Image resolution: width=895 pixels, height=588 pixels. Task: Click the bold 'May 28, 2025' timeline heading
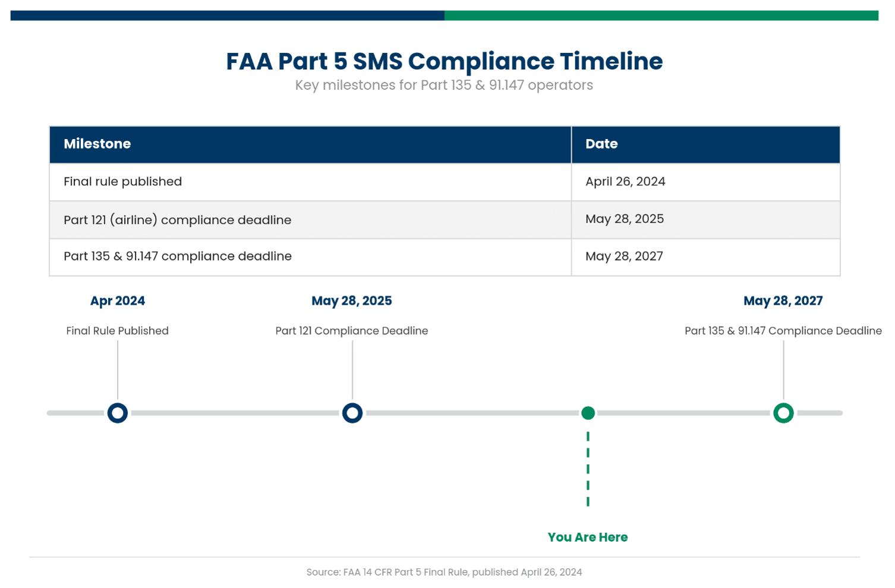coord(352,301)
